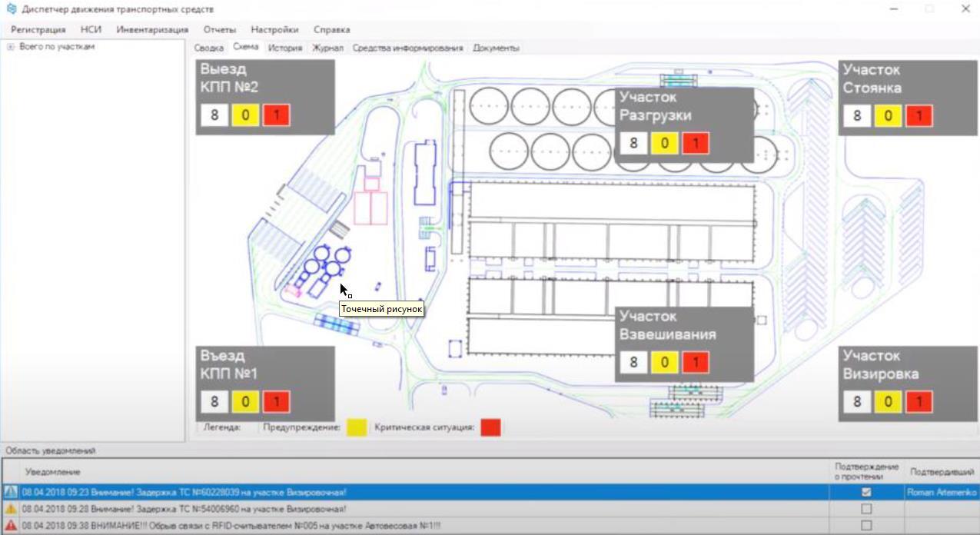Viewport: 980px width, 535px height.
Task: Click the Точечный рисунок tooltip
Action: click(381, 308)
